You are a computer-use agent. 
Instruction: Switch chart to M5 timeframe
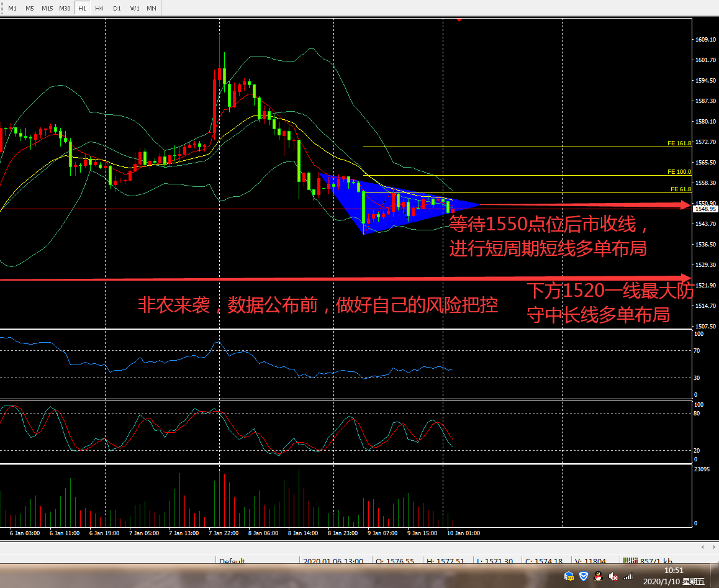tap(29, 8)
